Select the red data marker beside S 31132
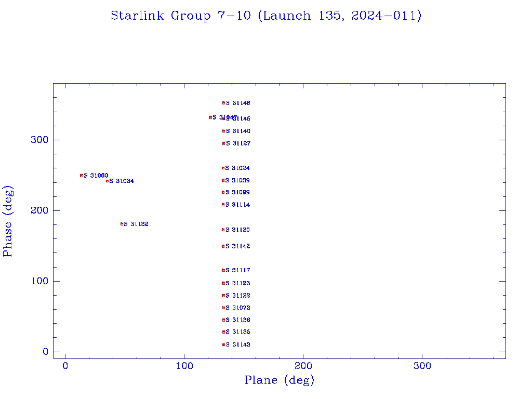Viewport: 532px width, 399px height. tap(122, 224)
